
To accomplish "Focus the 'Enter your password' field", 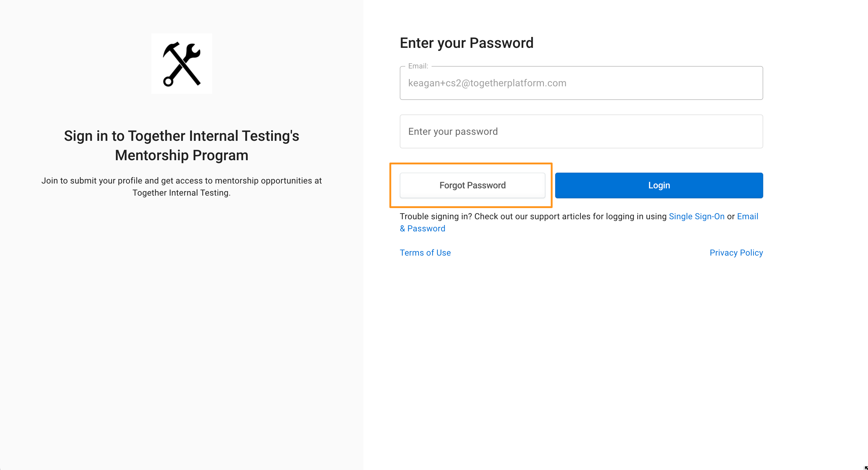I will [581, 131].
